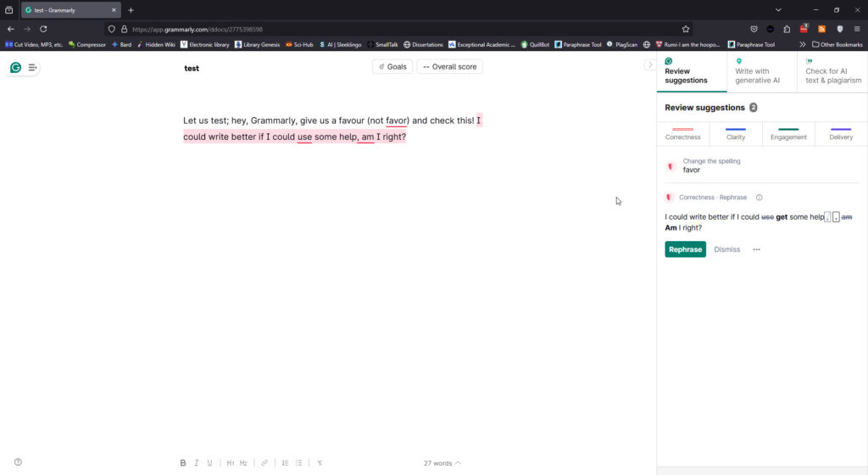The image size is (868, 475).
Task: Open the document sidebar menu icon
Action: pos(33,68)
